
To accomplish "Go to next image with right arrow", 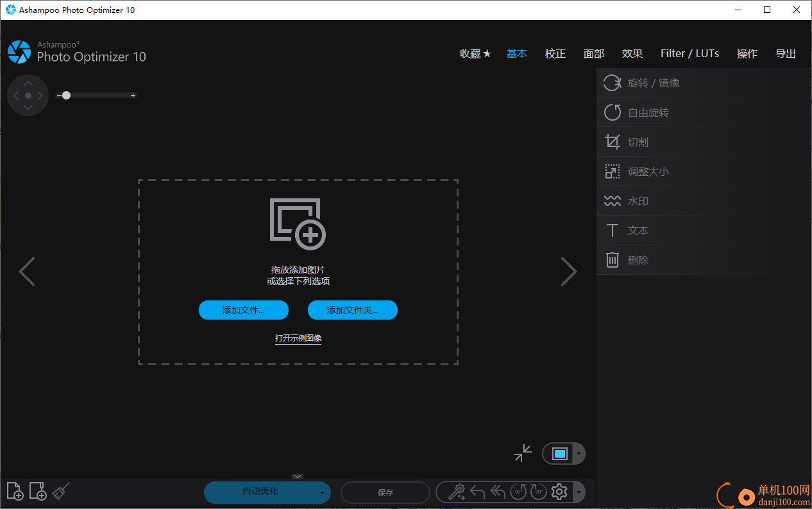I will tap(569, 272).
